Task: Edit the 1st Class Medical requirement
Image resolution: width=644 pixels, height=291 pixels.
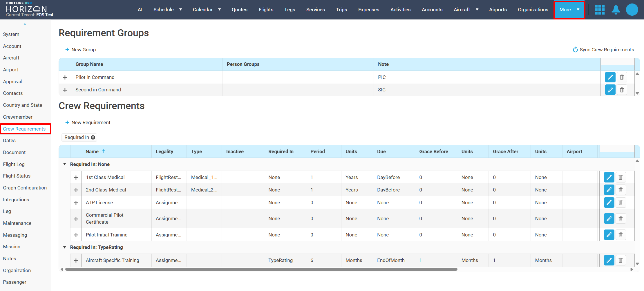Action: coord(609,177)
